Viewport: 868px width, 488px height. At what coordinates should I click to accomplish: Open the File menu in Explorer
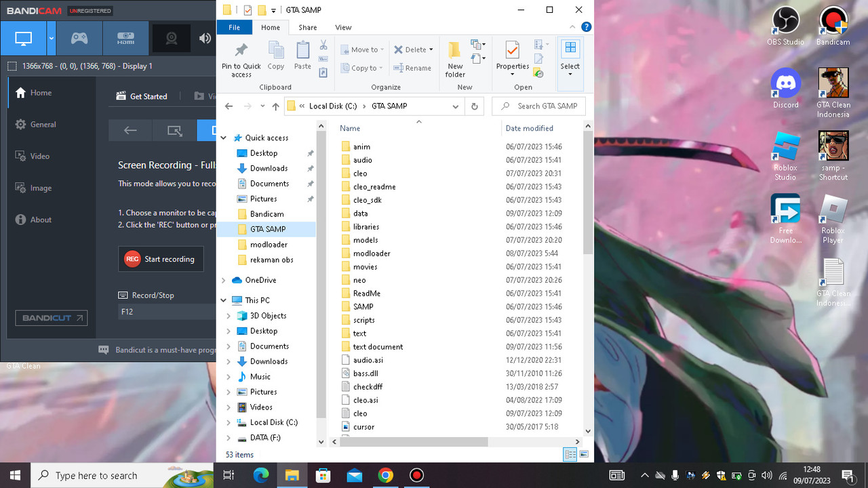coord(235,28)
